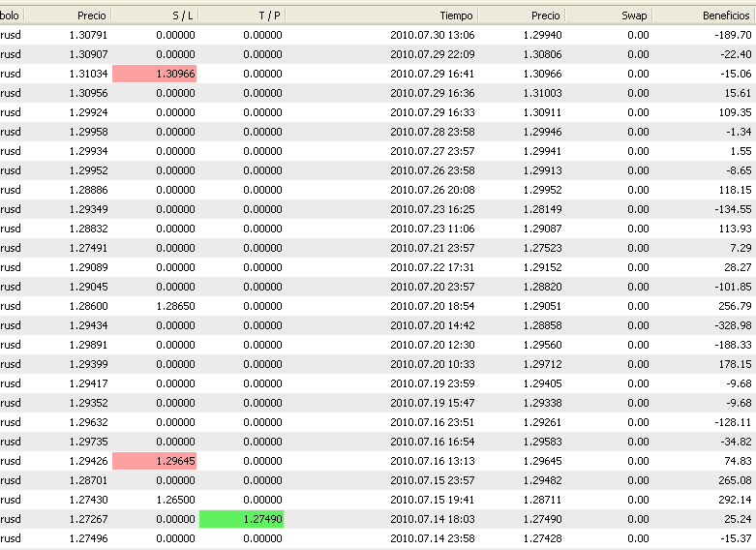Click the time 2010.07.19 15:47
Viewport: 756px width, 550px height.
click(433, 403)
